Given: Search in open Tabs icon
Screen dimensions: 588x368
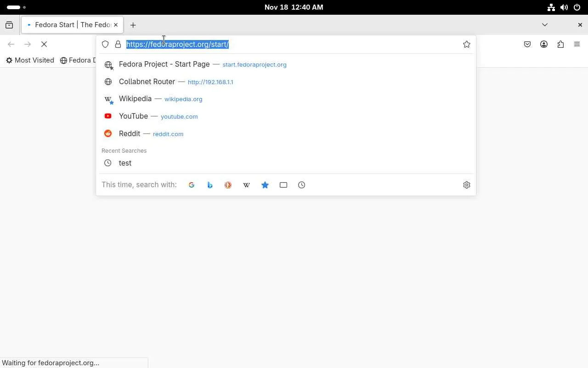Looking at the screenshot, I should (x=283, y=185).
